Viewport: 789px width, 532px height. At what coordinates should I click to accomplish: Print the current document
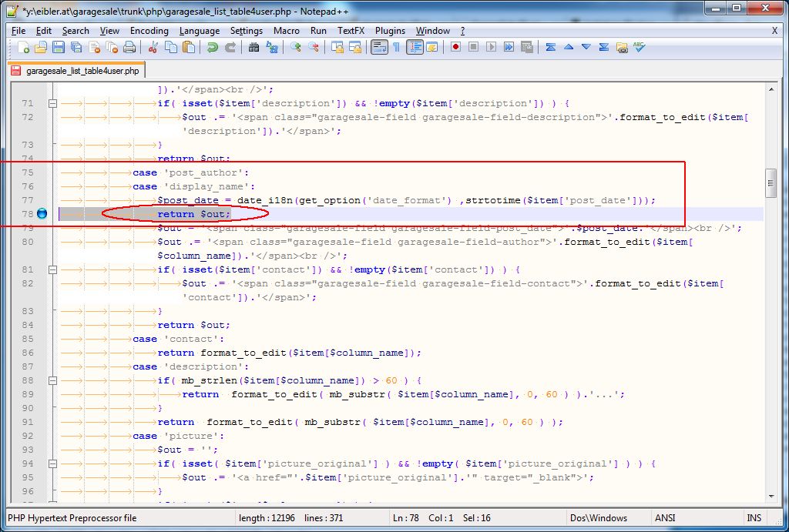click(x=129, y=47)
